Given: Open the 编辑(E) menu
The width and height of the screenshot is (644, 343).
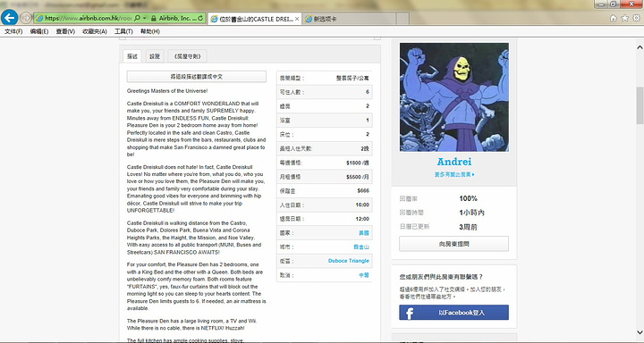Looking at the screenshot, I should 39,31.
